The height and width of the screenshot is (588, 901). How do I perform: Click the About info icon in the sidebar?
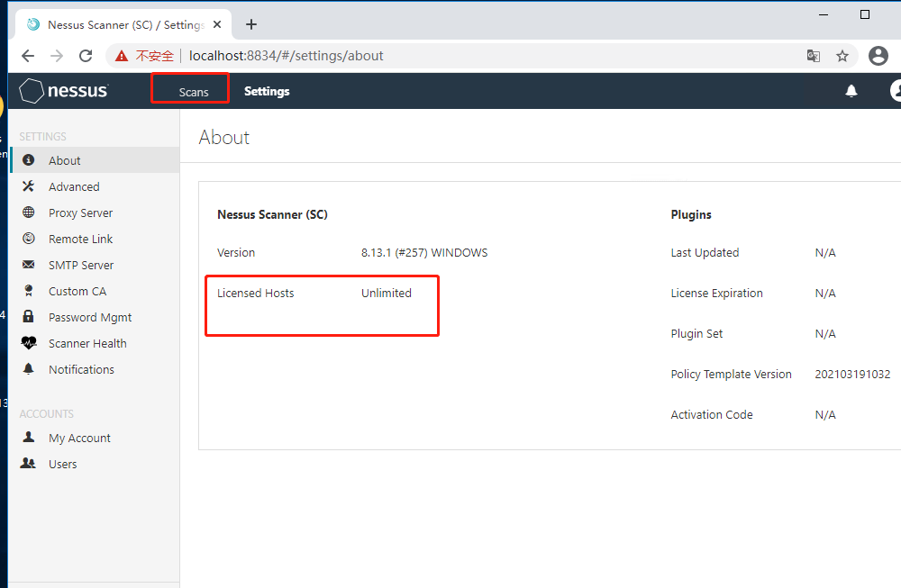click(x=28, y=160)
